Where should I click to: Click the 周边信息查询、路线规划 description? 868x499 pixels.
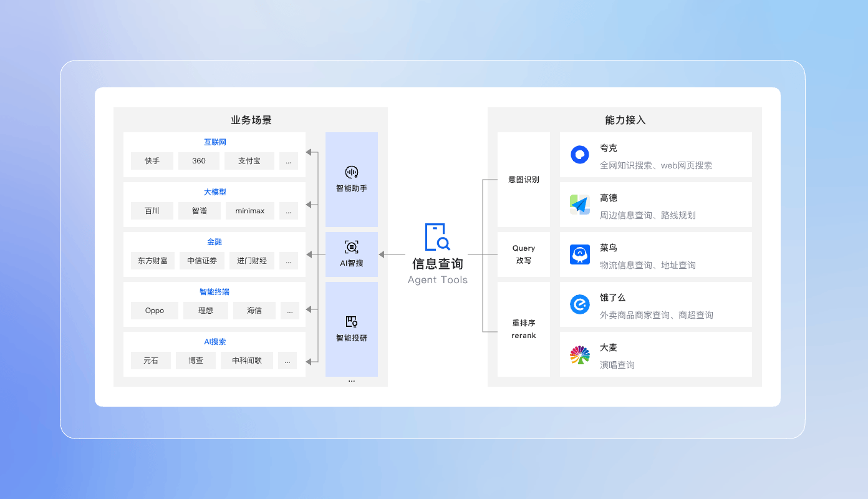point(648,215)
